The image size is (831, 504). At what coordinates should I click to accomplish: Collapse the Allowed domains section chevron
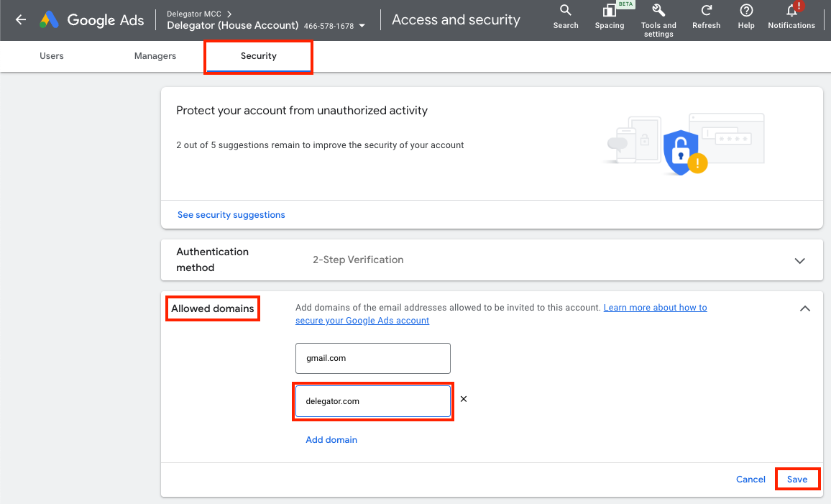(805, 308)
